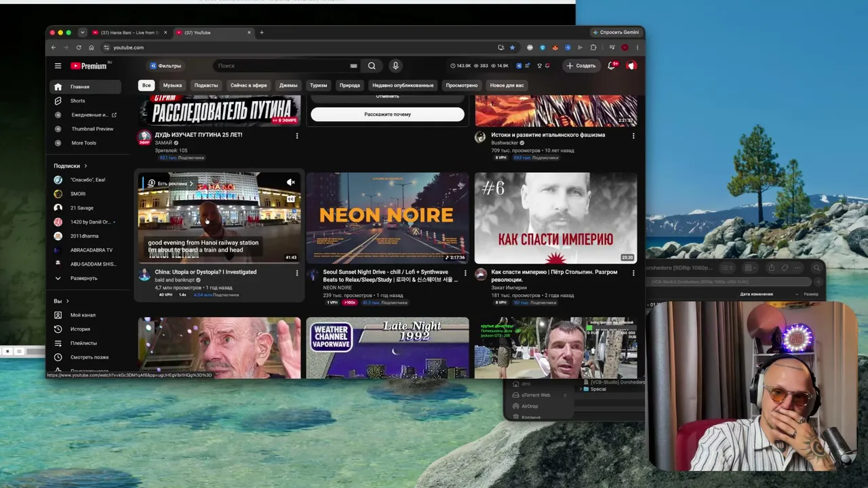Open options for Истоки итальянского фашизма video
Viewport: 868px width, 488px height.
tap(633, 136)
